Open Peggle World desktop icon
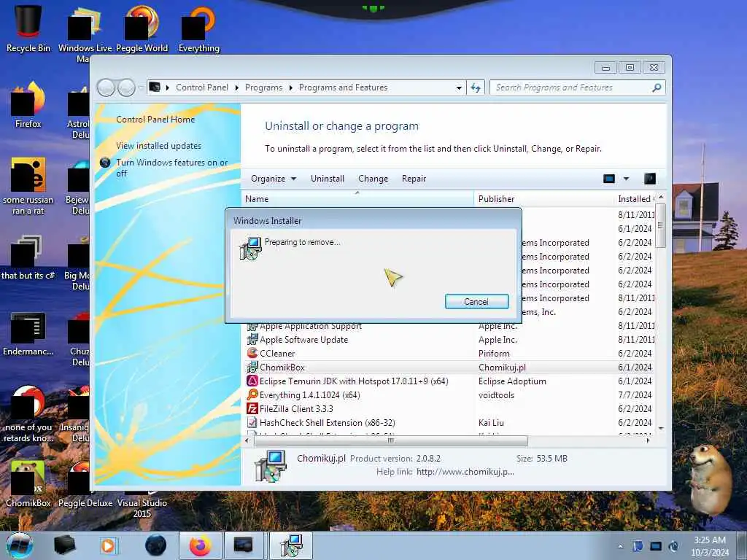The image size is (747, 560). point(142,28)
